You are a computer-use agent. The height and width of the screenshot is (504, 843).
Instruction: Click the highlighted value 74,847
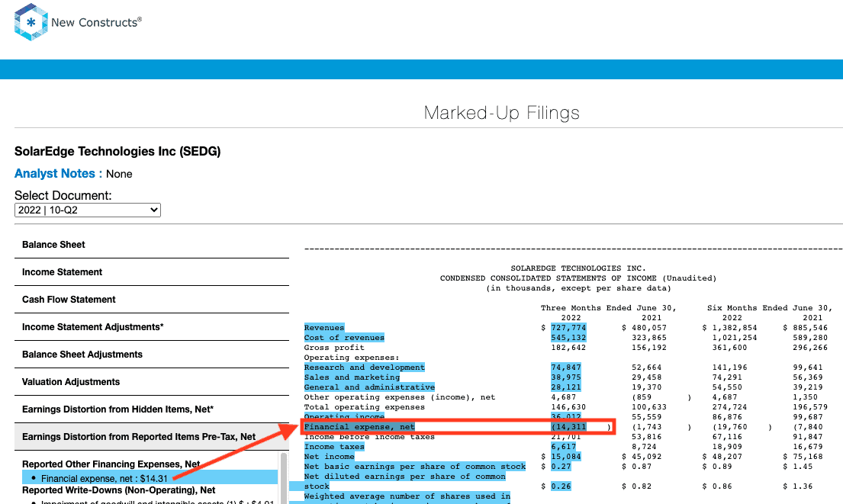click(x=565, y=368)
